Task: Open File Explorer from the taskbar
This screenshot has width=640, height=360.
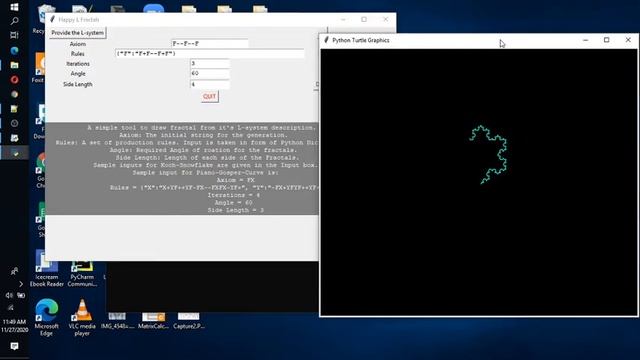Action: 14,65
